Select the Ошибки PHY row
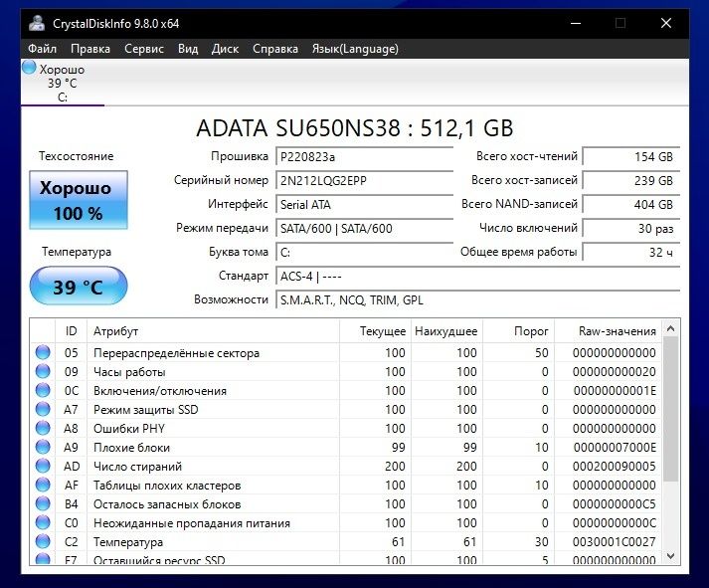Viewport: 709px width, 588px height. point(346,428)
